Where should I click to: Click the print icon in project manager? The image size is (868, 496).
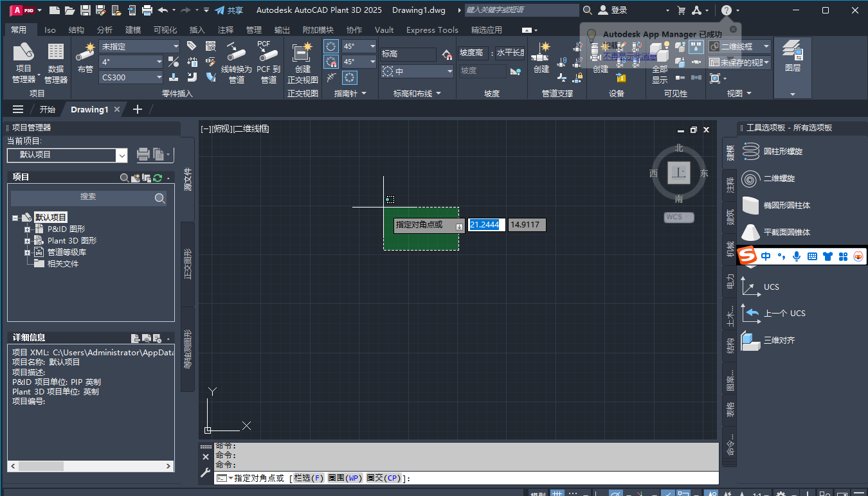pos(143,155)
